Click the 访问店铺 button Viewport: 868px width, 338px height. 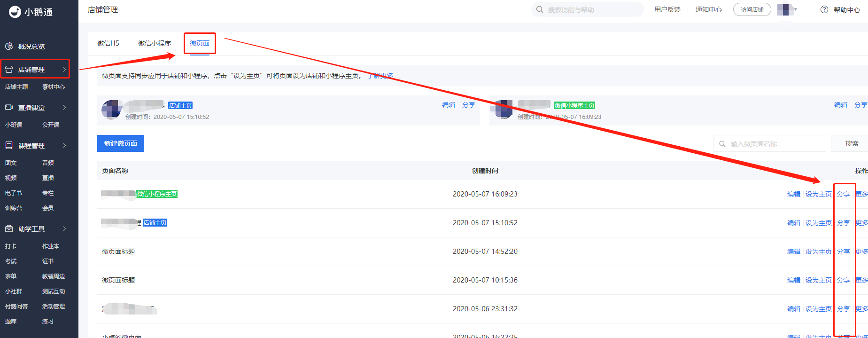point(752,9)
